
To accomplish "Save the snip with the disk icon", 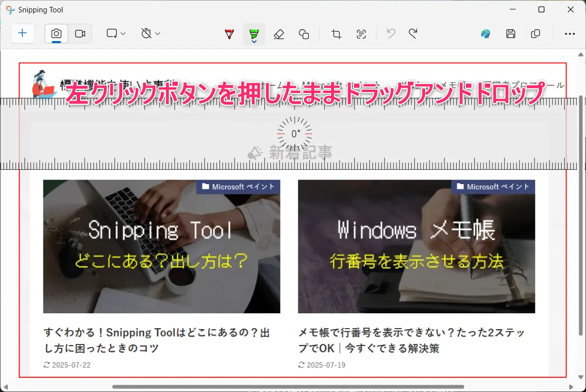I will click(x=510, y=34).
